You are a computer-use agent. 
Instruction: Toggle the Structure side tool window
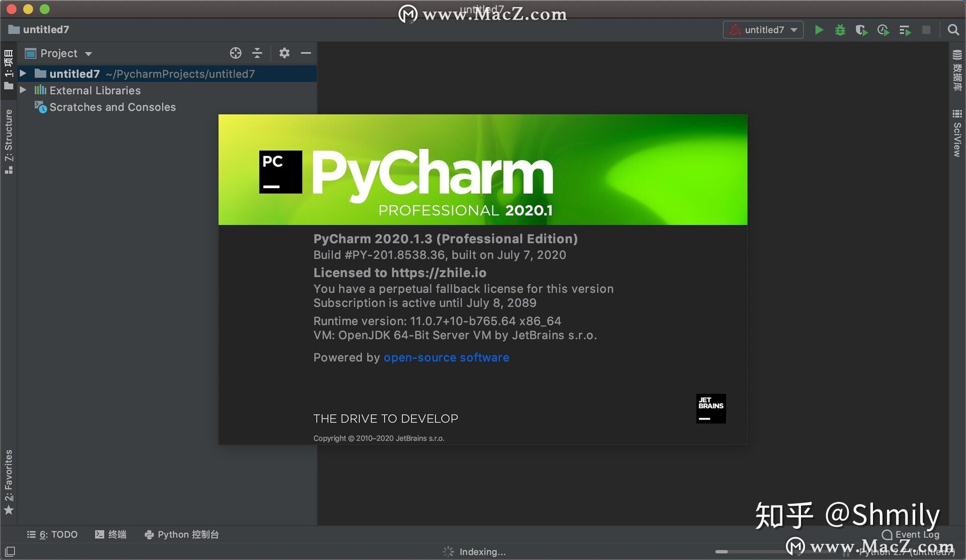pos(9,141)
